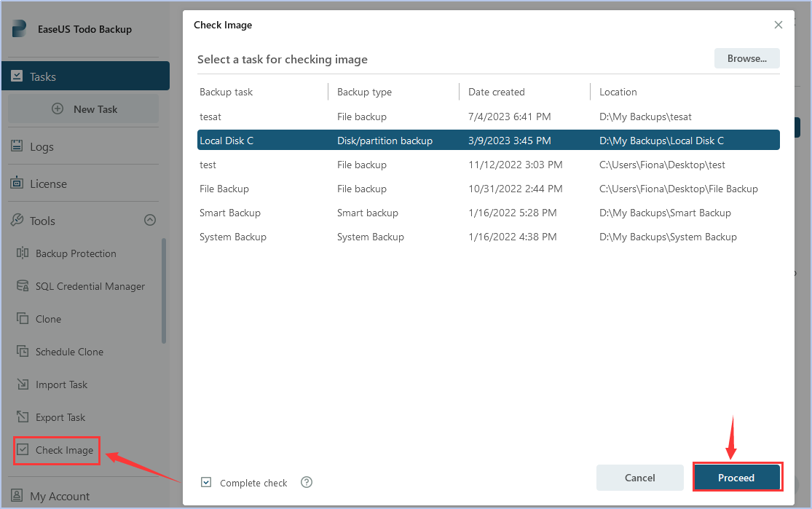Click the Export Task icon
Viewport: 812px width, 509px height.
click(x=22, y=417)
